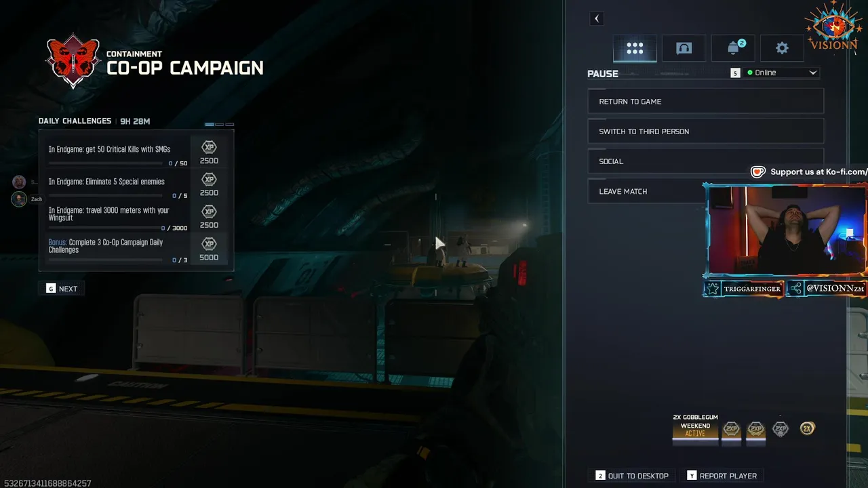Open the voice chat headset tab
Image resolution: width=868 pixels, height=488 pixels.
click(684, 48)
